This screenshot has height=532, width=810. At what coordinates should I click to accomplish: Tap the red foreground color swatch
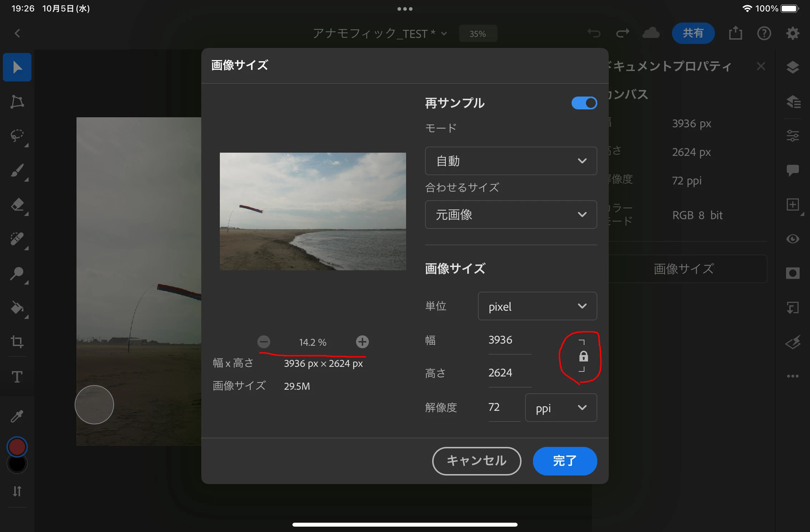pyautogui.click(x=17, y=447)
